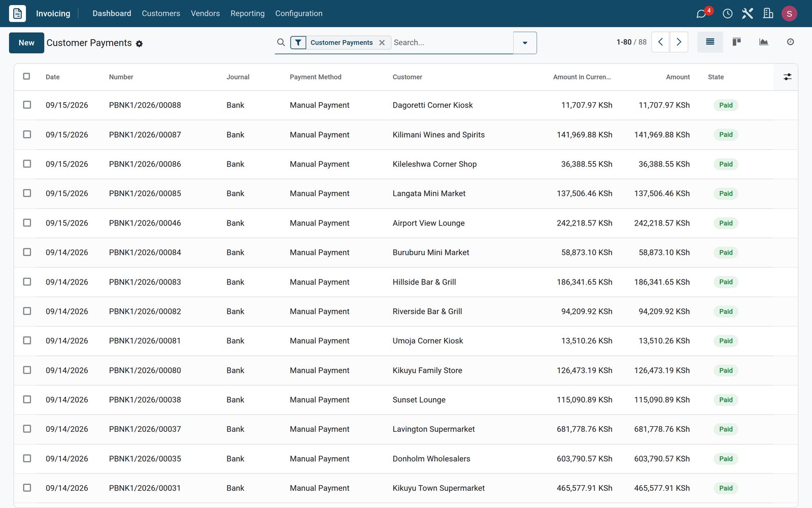Image resolution: width=812 pixels, height=508 pixels.
Task: Go to the previous page of records
Action: click(x=660, y=42)
